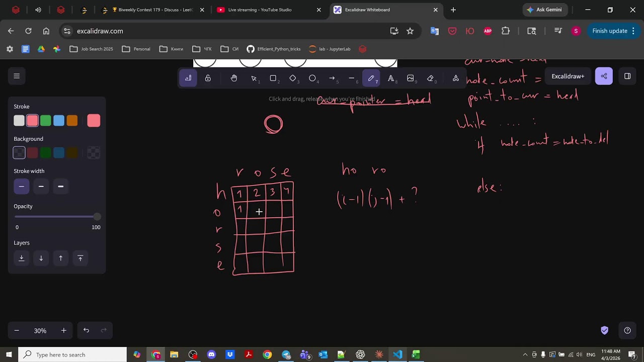Send layer to back
644x362 pixels.
click(x=22, y=258)
